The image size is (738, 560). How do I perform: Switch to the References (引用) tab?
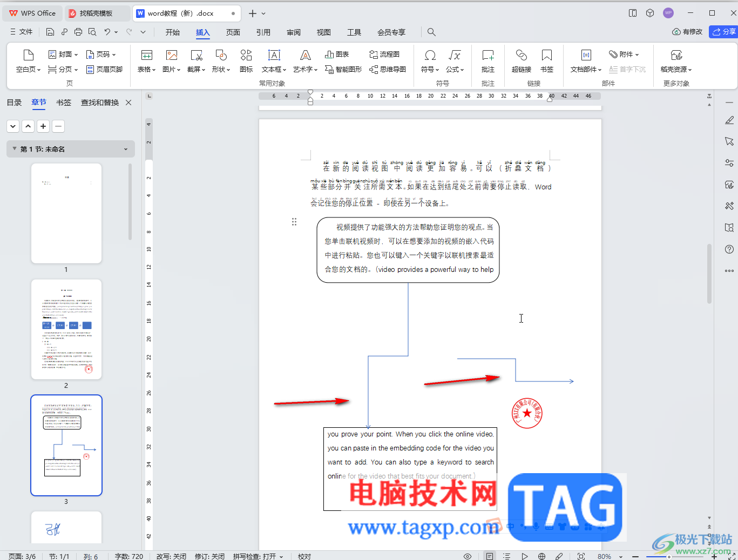(x=263, y=32)
